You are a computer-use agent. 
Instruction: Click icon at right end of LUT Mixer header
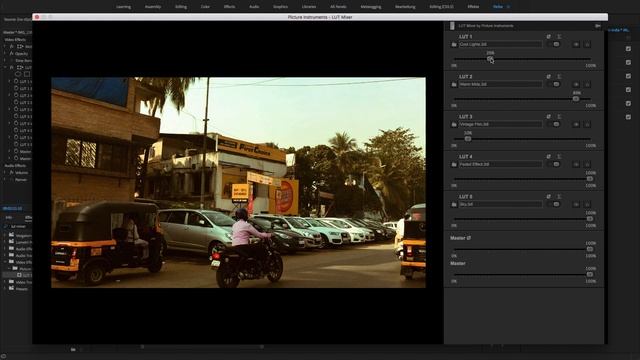point(598,26)
